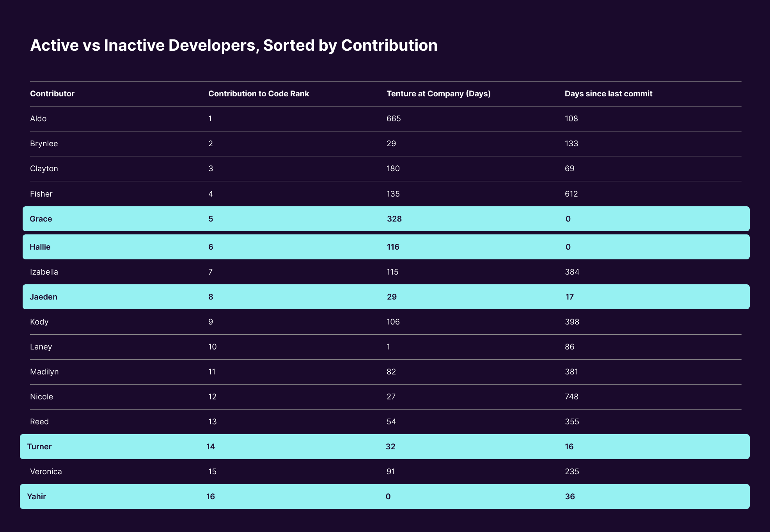Click the Contribution to Code Rank header
Screen dimensions: 770x532
259,94
